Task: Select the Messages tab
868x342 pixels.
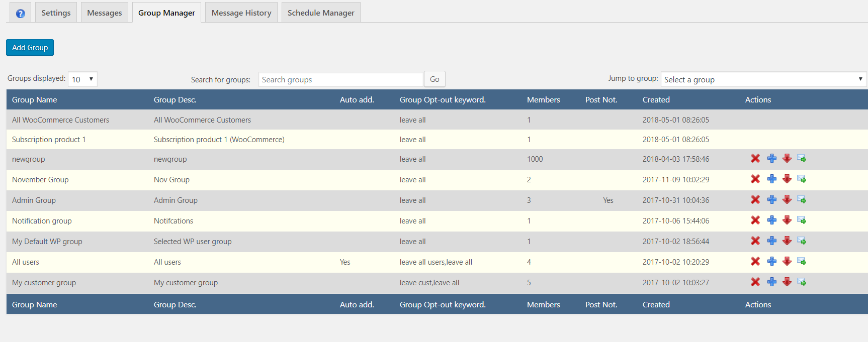Action: 104,13
